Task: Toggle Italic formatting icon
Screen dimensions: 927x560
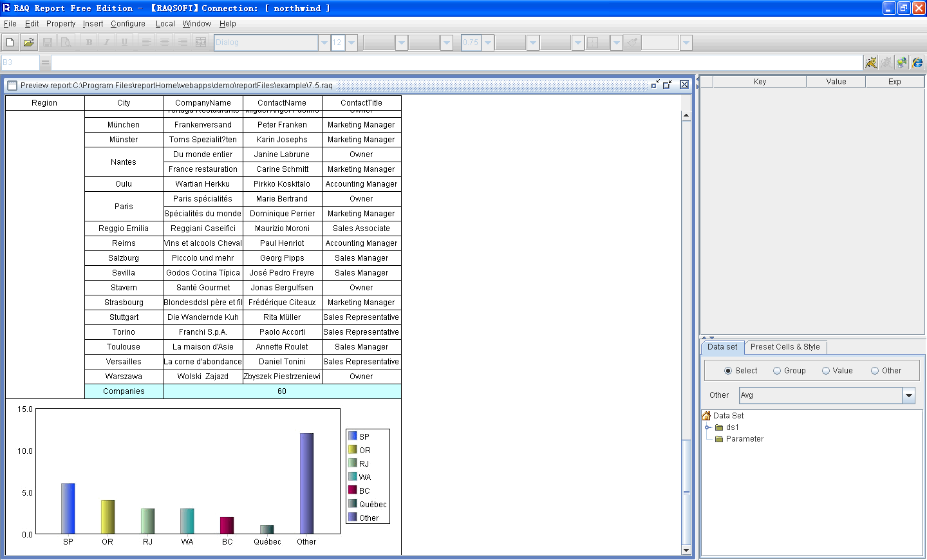Action: tap(106, 42)
